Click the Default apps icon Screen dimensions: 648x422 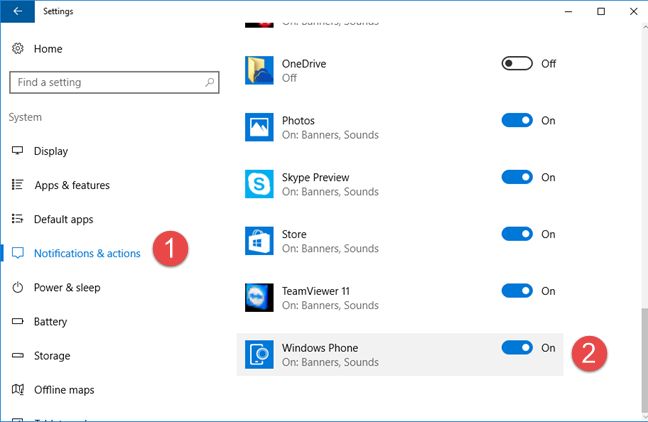point(17,218)
